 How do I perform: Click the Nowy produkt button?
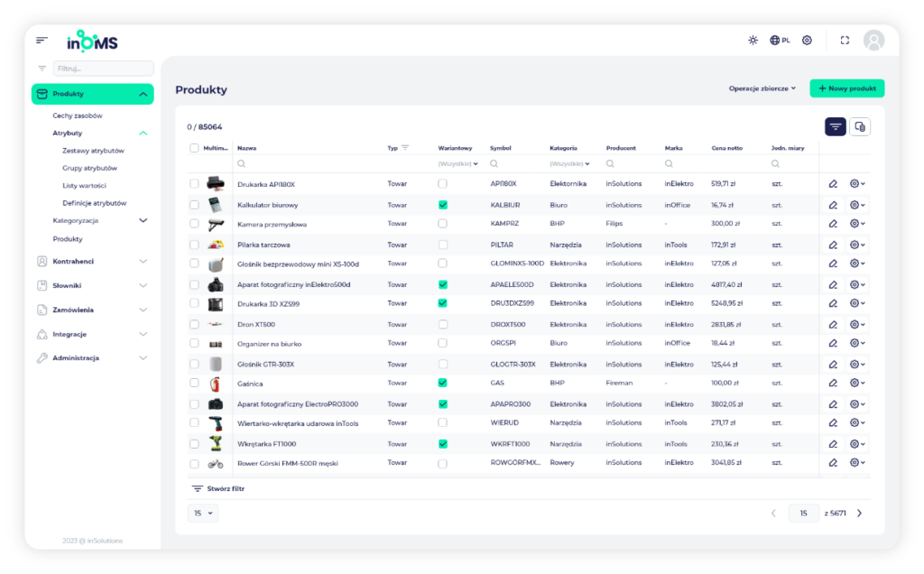coord(846,88)
